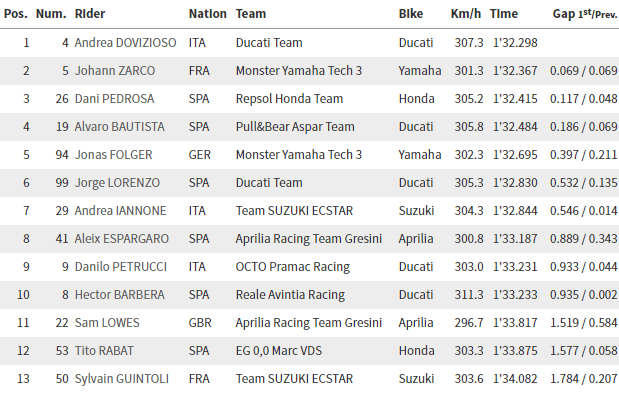The width and height of the screenshot is (619, 393).
Task: Open rider Johann ZARCO
Action: (115, 71)
